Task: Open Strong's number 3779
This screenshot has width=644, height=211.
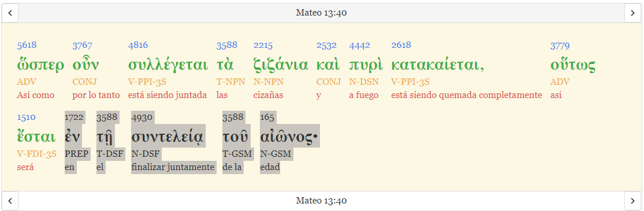Action: (560, 46)
